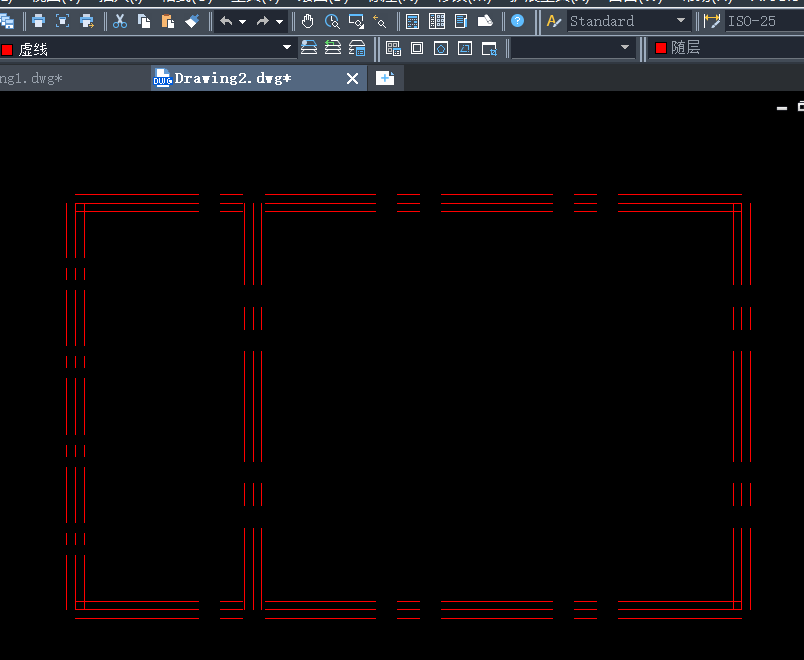Click the Dimension Style icon
Viewport: 804px width, 660px height.
pyautogui.click(x=712, y=21)
